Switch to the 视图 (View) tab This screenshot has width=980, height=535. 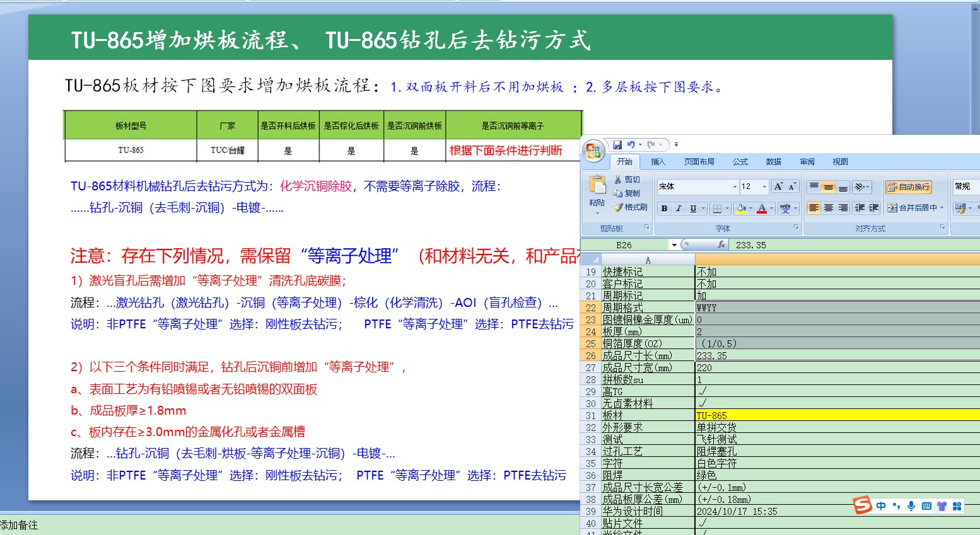(x=841, y=162)
